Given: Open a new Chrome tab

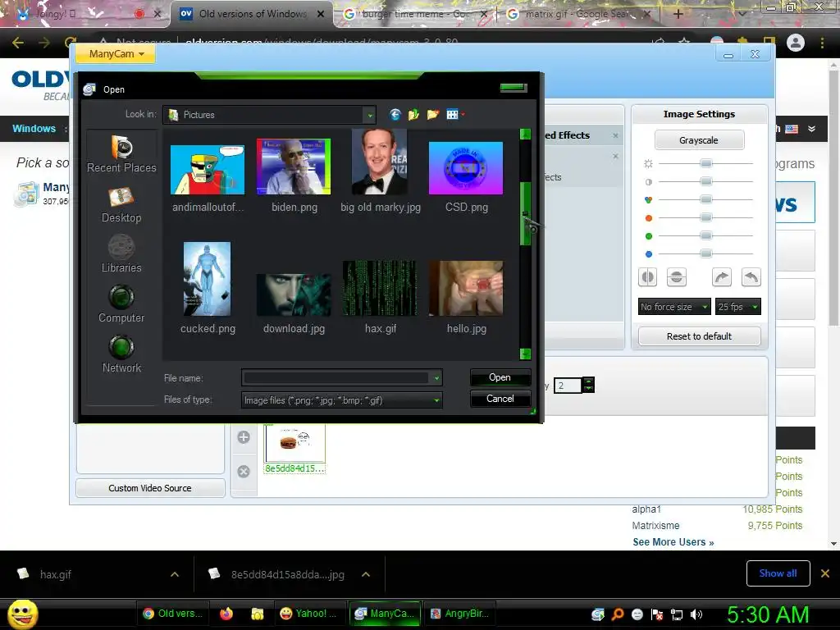Looking at the screenshot, I should (x=678, y=15).
